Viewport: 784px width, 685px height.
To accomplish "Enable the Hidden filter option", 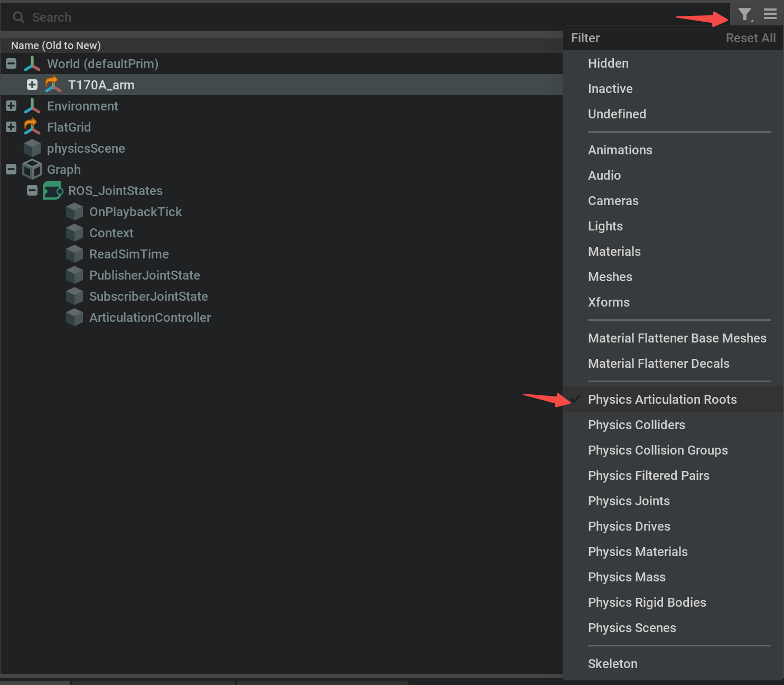I will pyautogui.click(x=673, y=63).
